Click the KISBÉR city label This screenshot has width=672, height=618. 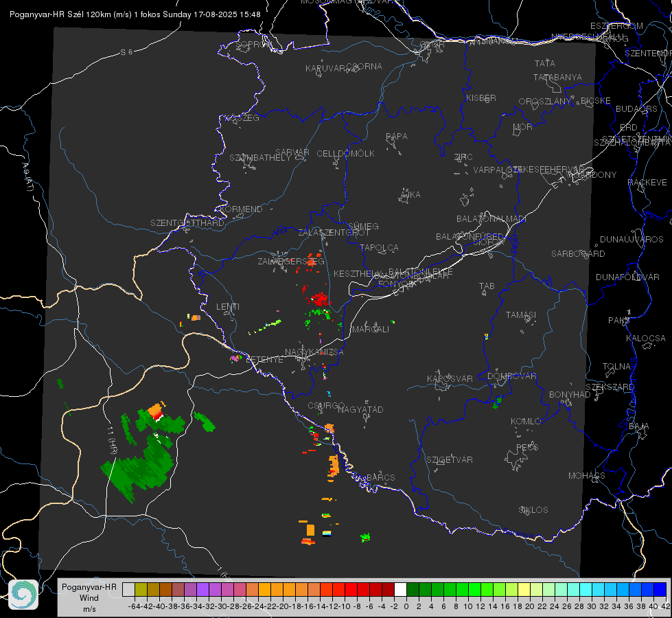click(481, 98)
